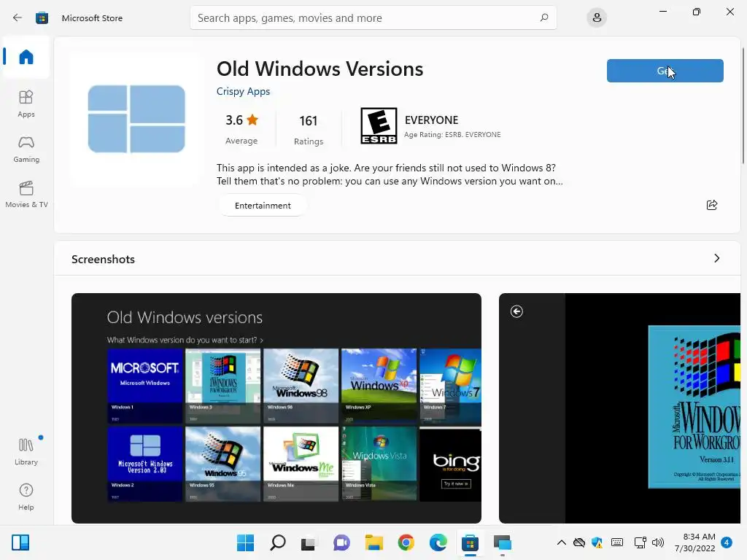Launch Microsoft Edge from taskbar

click(x=438, y=542)
